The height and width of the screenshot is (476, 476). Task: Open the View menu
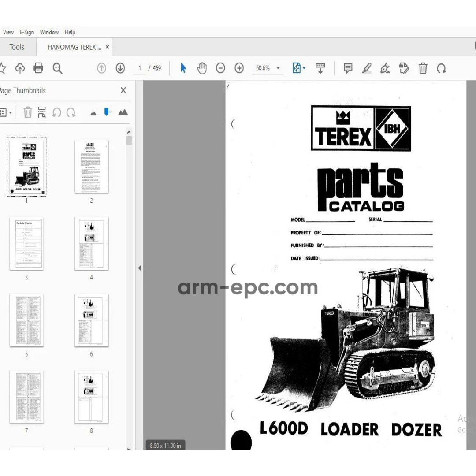click(8, 32)
